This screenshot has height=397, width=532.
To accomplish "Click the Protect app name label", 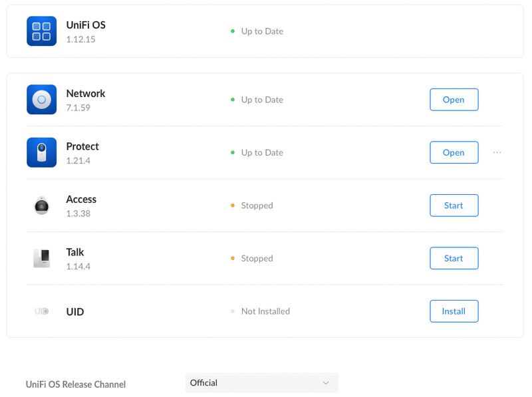I will click(x=82, y=146).
